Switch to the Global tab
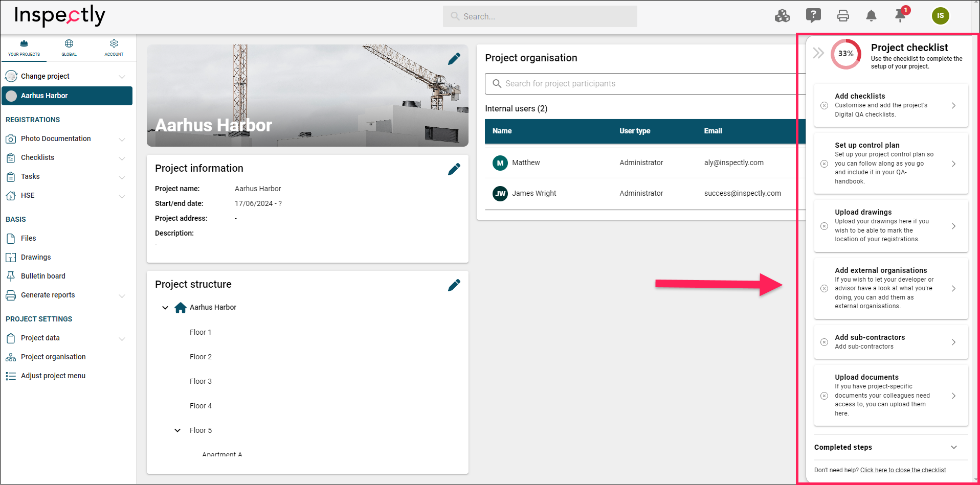The height and width of the screenshot is (485, 980). point(69,48)
